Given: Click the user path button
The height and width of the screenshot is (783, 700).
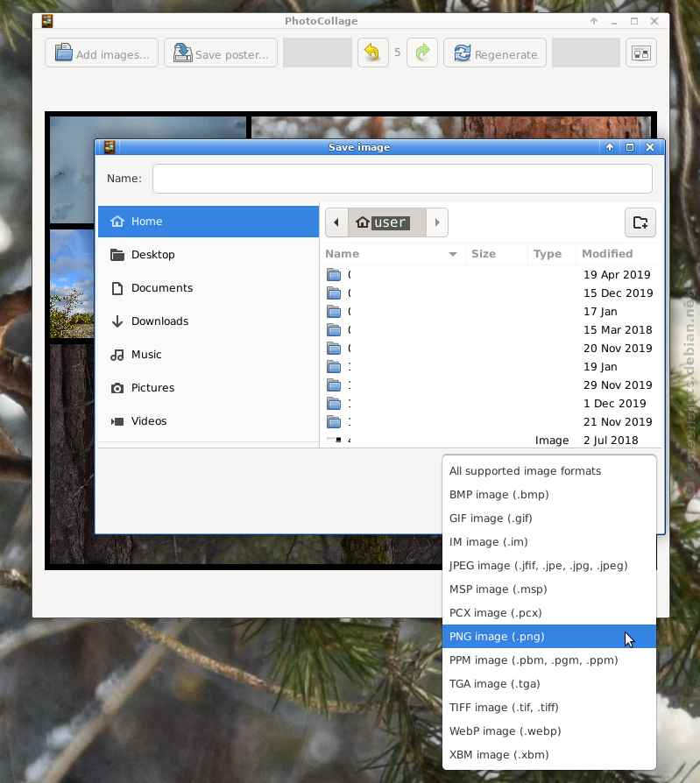Looking at the screenshot, I should 386,222.
